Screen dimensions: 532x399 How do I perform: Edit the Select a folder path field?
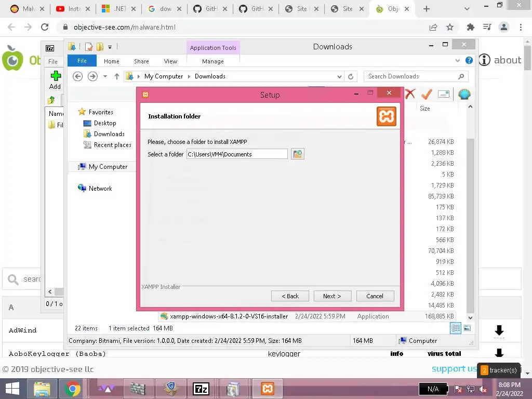tap(237, 154)
